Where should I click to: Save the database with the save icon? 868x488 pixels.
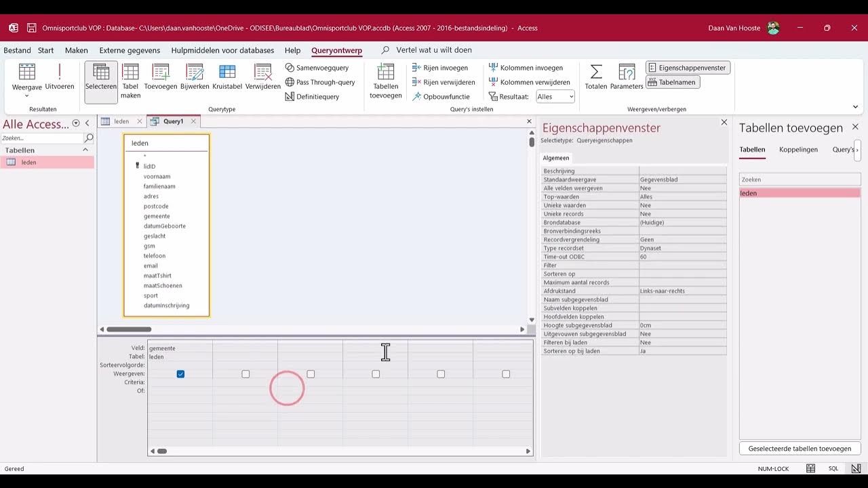(x=32, y=28)
